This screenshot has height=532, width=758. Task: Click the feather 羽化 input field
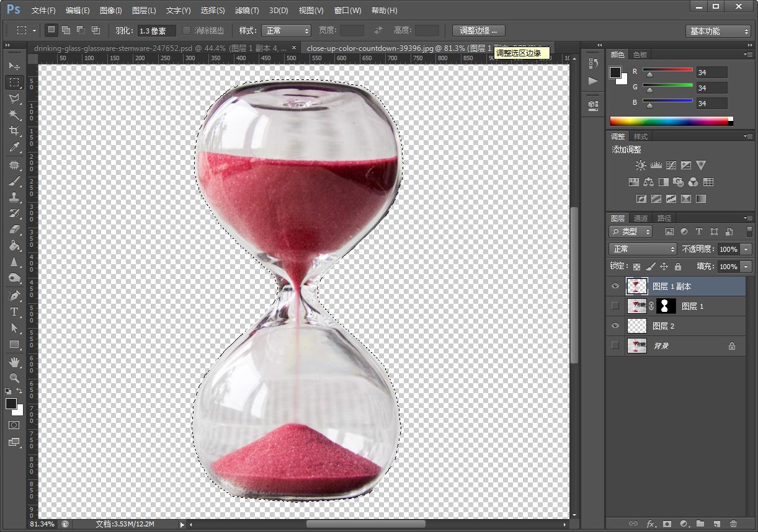(156, 30)
